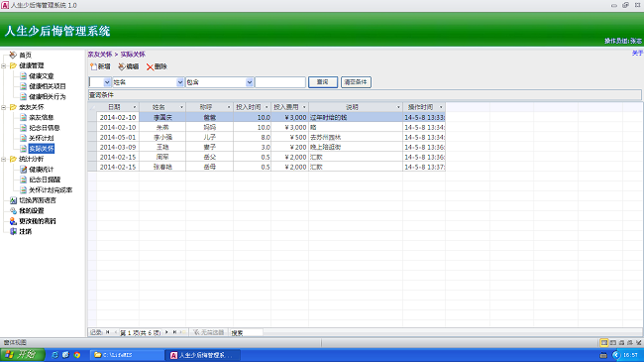Open the 包含 condition dropdown arrow
The width and height of the screenshot is (644, 362).
click(x=250, y=82)
